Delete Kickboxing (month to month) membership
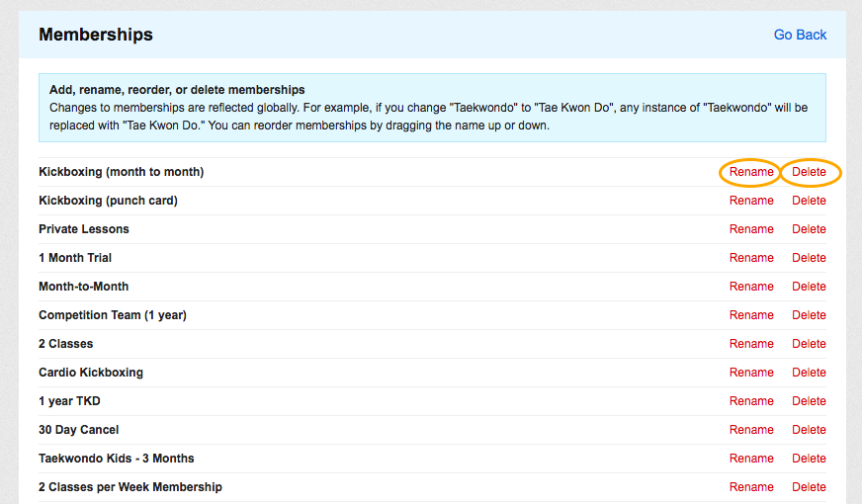 pos(809,172)
